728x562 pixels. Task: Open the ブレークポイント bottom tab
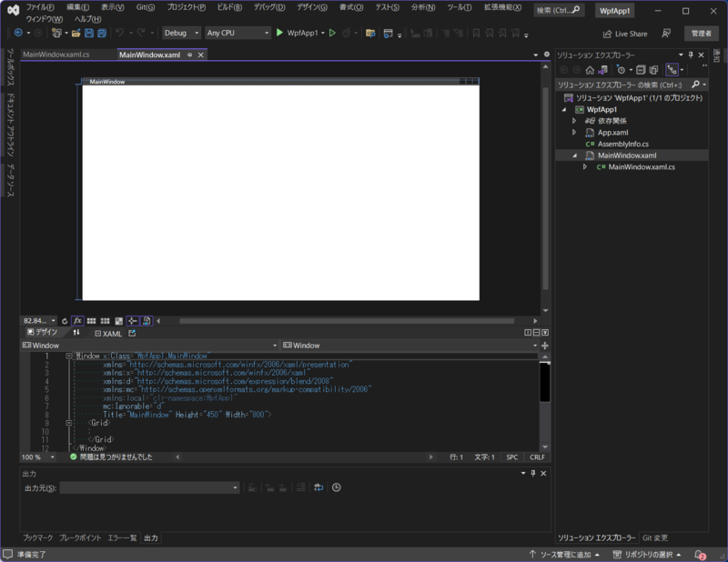click(x=80, y=537)
